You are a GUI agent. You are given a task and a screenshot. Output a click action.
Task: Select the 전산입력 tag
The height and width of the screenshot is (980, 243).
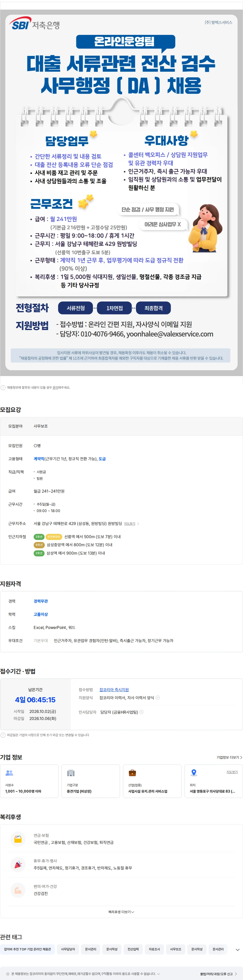133,950
